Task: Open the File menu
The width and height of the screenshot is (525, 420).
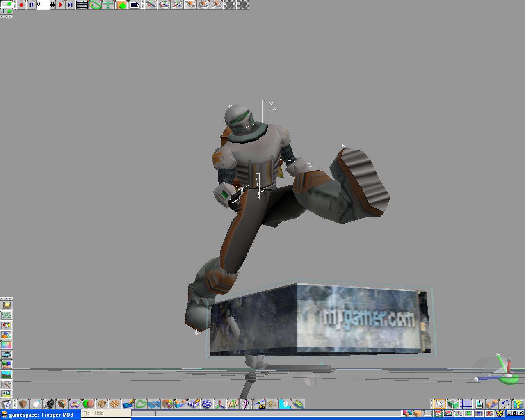Action: click(87, 413)
